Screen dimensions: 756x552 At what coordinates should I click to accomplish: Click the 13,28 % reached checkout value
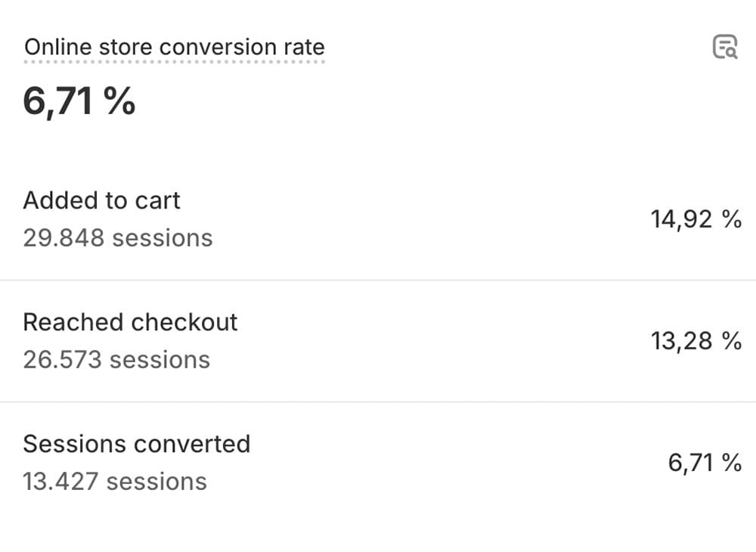coord(696,341)
